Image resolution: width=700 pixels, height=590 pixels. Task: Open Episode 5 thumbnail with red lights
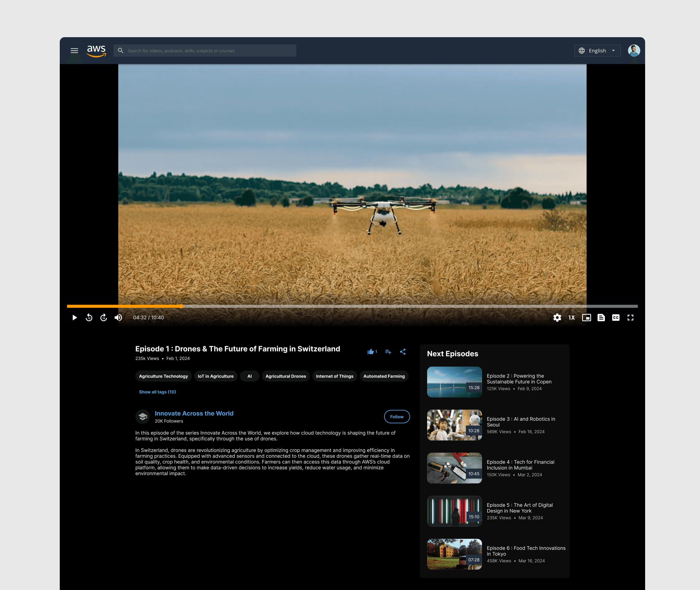point(454,511)
